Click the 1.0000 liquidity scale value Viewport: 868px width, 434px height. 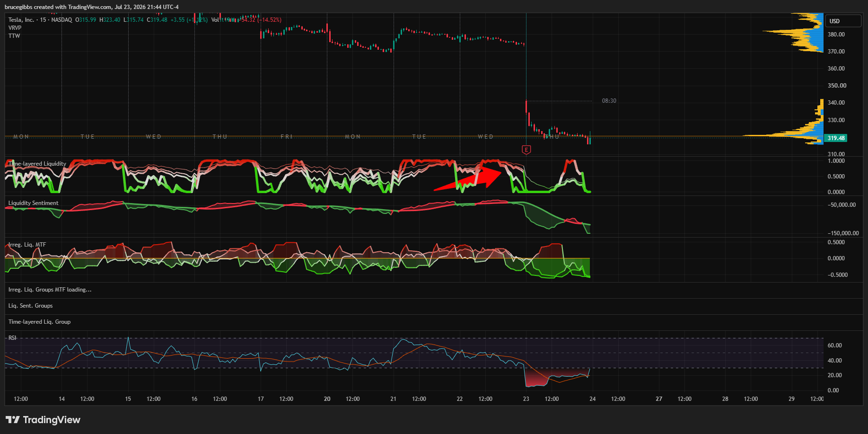(836, 161)
